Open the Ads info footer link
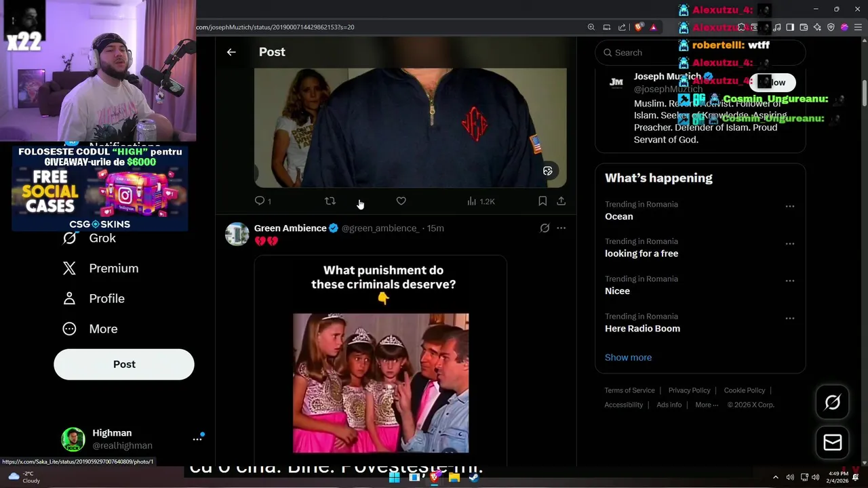This screenshot has width=868, height=488. point(669,405)
